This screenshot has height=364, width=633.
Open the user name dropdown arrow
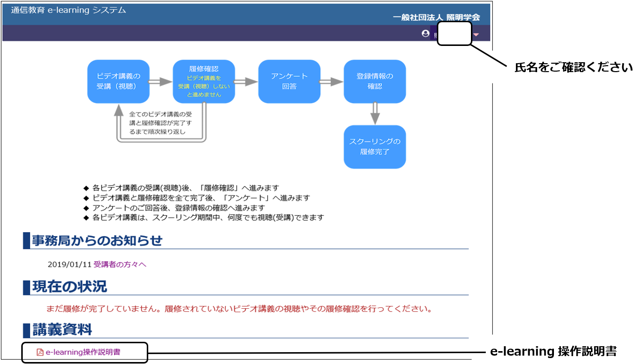pyautogui.click(x=476, y=35)
